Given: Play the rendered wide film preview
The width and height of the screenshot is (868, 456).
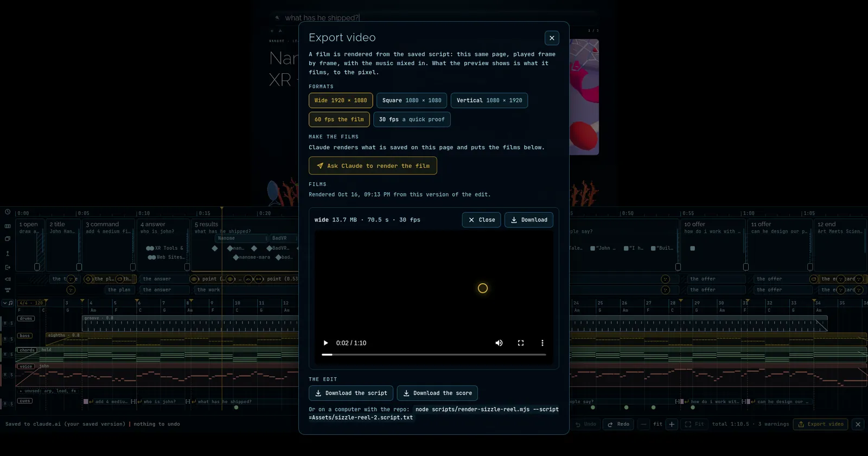Looking at the screenshot, I should click(325, 343).
